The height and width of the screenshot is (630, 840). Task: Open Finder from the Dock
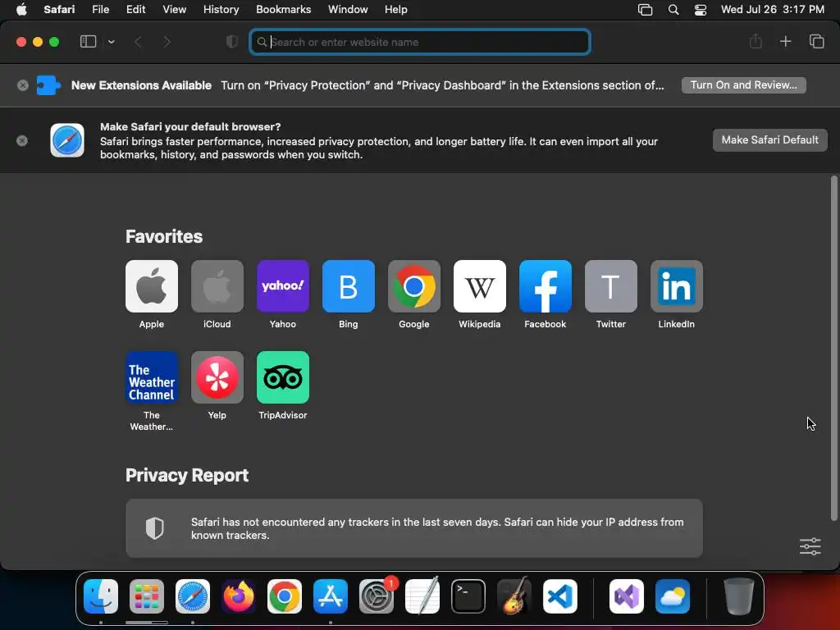point(101,596)
